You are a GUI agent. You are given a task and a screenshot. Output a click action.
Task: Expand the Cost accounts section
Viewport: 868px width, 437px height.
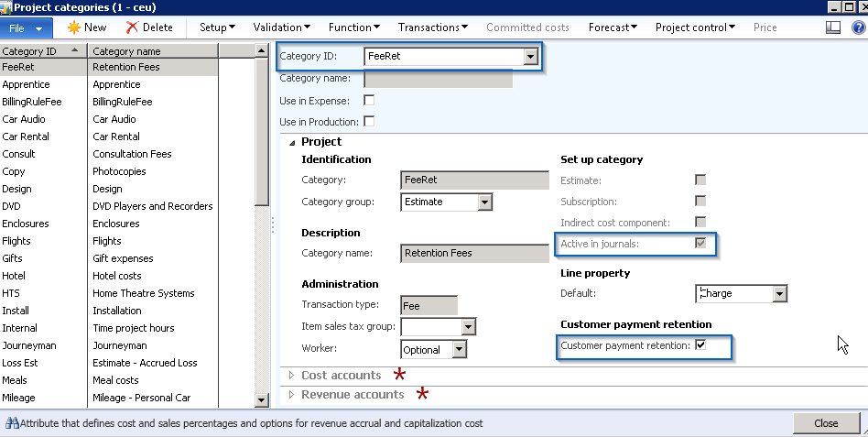click(292, 376)
